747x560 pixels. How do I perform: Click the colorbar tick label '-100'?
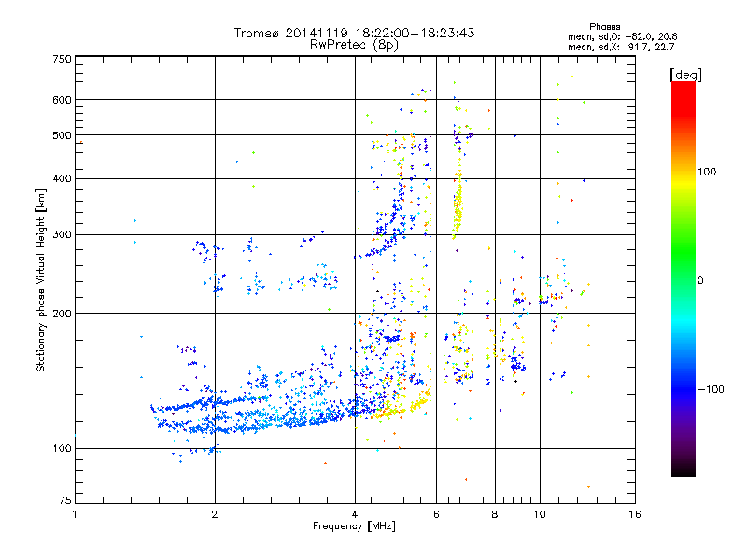tap(711, 389)
